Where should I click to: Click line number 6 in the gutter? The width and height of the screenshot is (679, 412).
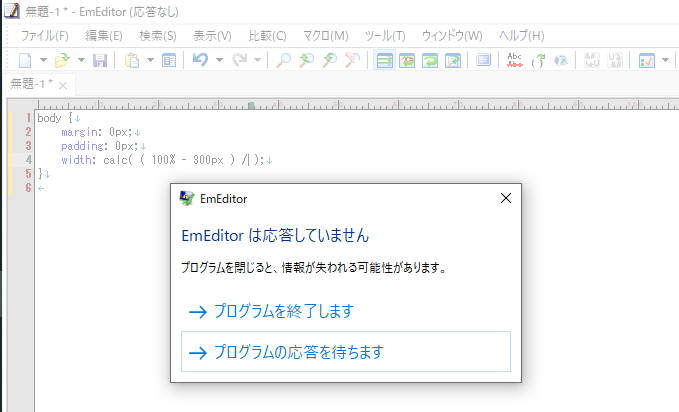pyautogui.click(x=28, y=188)
